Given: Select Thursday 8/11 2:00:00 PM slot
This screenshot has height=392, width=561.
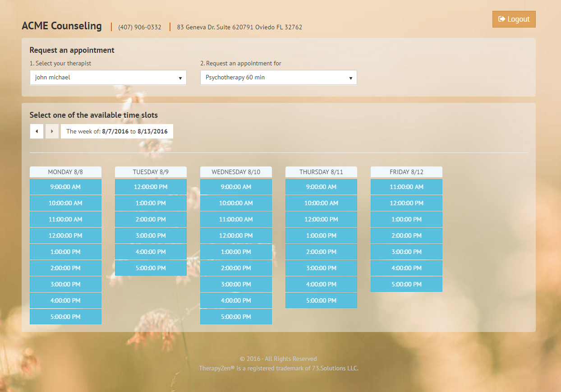Looking at the screenshot, I should [321, 252].
